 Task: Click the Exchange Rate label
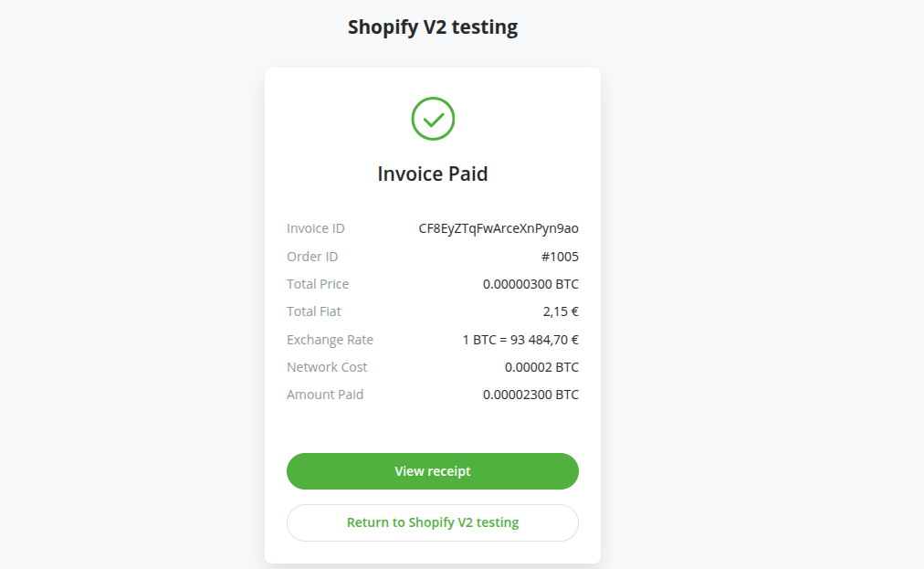330,339
